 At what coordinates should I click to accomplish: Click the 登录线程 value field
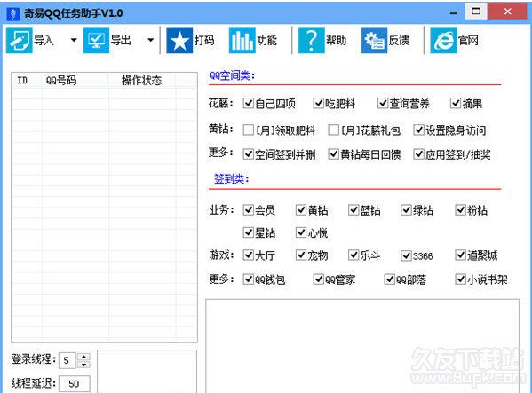[67, 360]
